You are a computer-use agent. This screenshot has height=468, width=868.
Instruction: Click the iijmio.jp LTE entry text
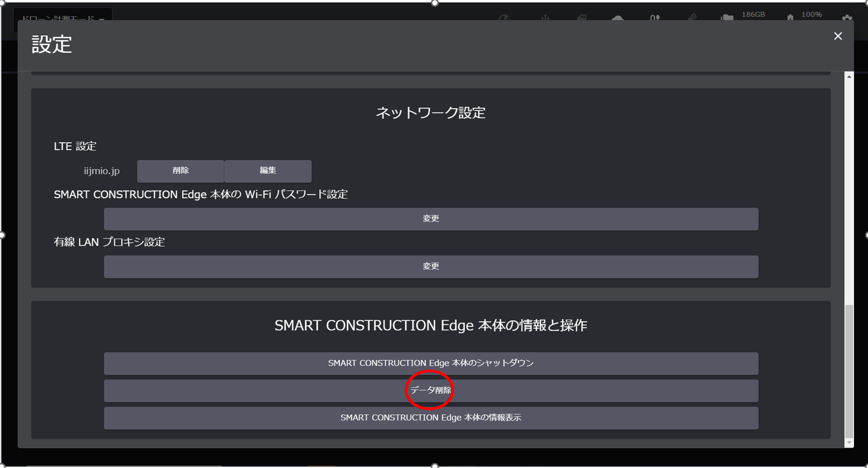click(101, 171)
